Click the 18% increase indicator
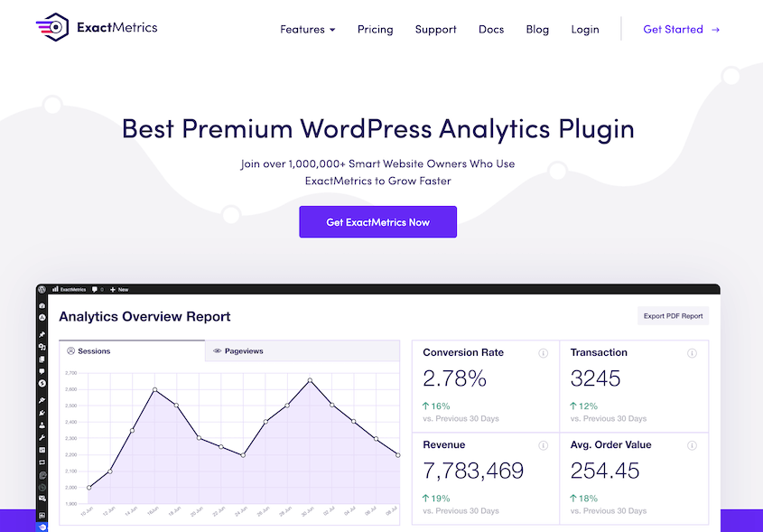 click(x=583, y=499)
